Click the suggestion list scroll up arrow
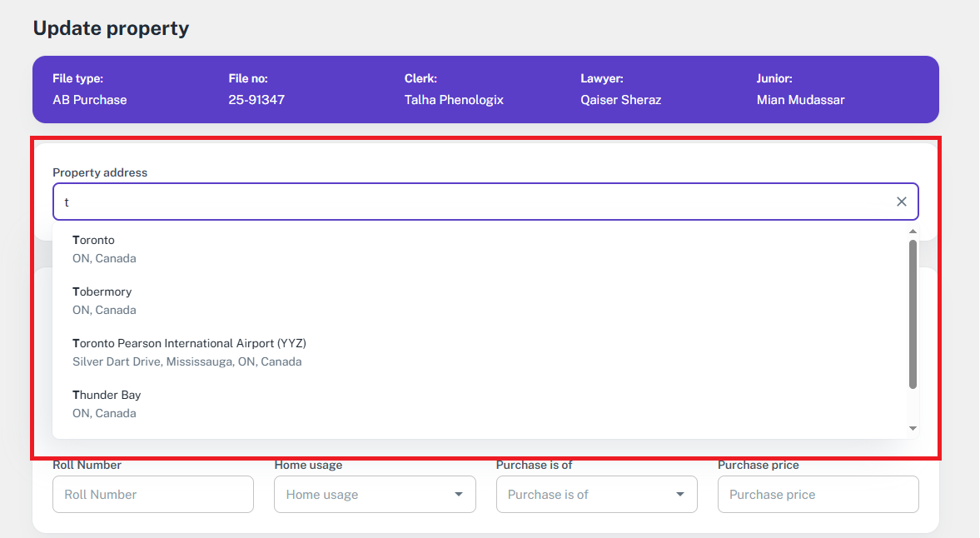Viewport: 980px width, 538px height. (913, 231)
